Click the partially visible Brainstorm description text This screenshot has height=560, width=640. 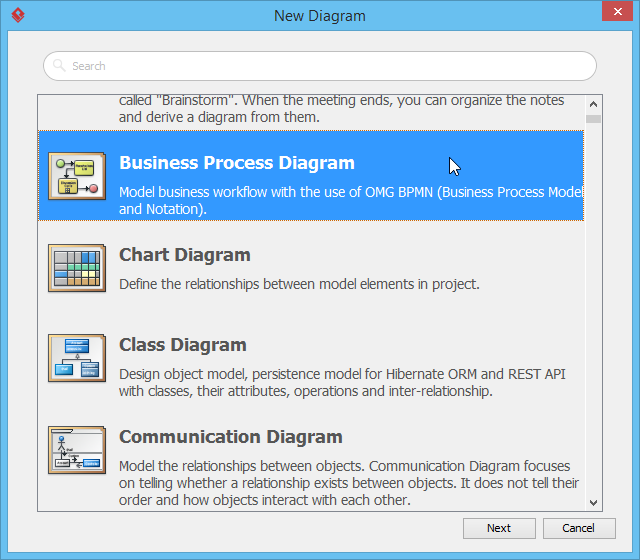click(341, 109)
